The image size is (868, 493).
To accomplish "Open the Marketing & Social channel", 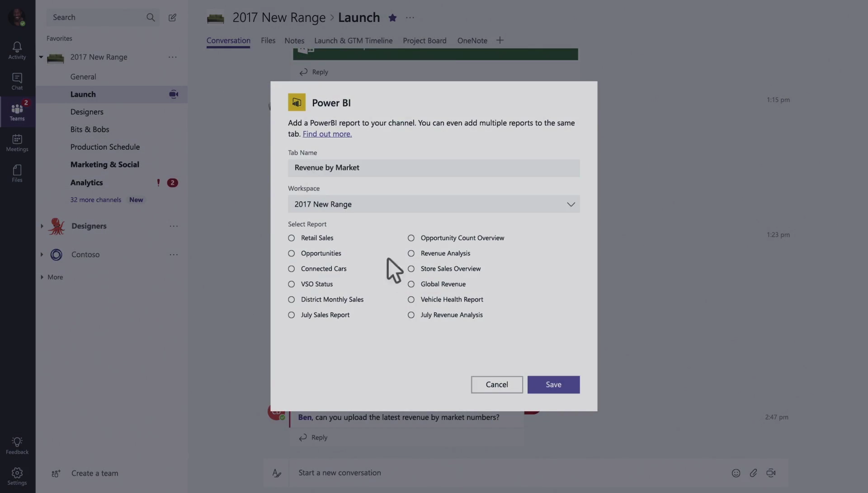I will coord(104,165).
